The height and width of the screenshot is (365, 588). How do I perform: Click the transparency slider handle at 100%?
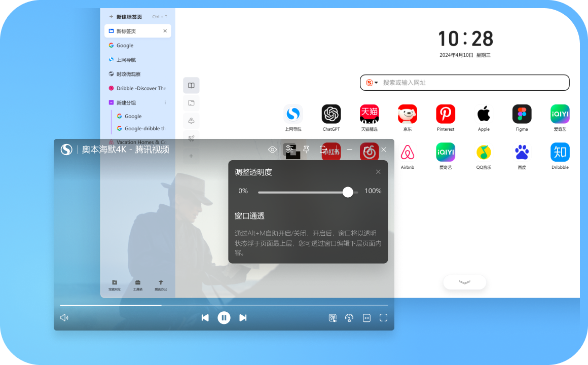[x=348, y=192]
